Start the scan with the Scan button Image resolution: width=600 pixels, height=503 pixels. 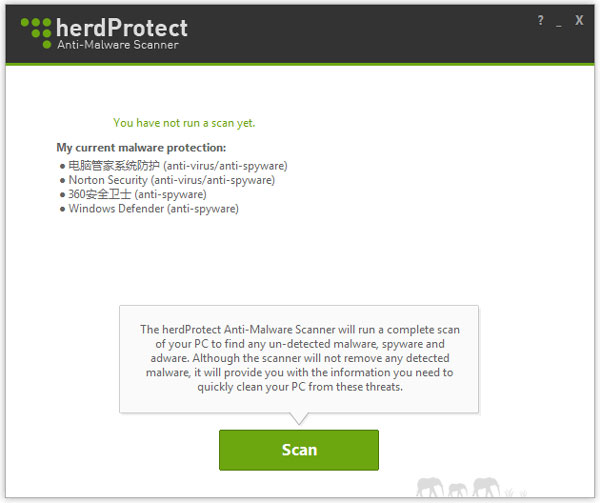[299, 450]
